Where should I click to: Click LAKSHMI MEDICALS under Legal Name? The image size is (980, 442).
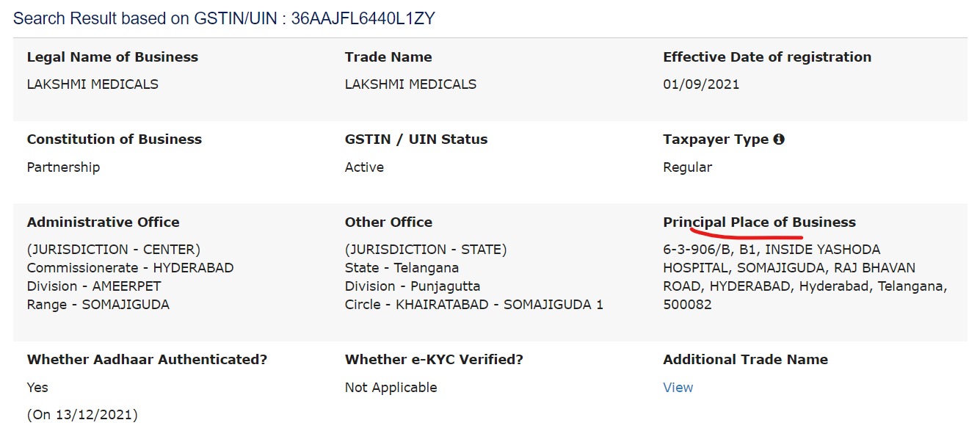(x=92, y=84)
